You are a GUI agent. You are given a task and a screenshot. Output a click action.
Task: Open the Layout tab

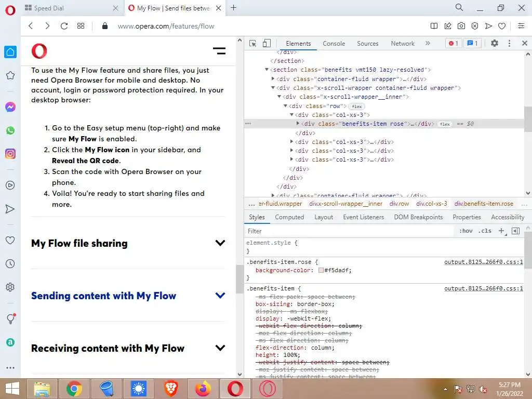pos(324,217)
